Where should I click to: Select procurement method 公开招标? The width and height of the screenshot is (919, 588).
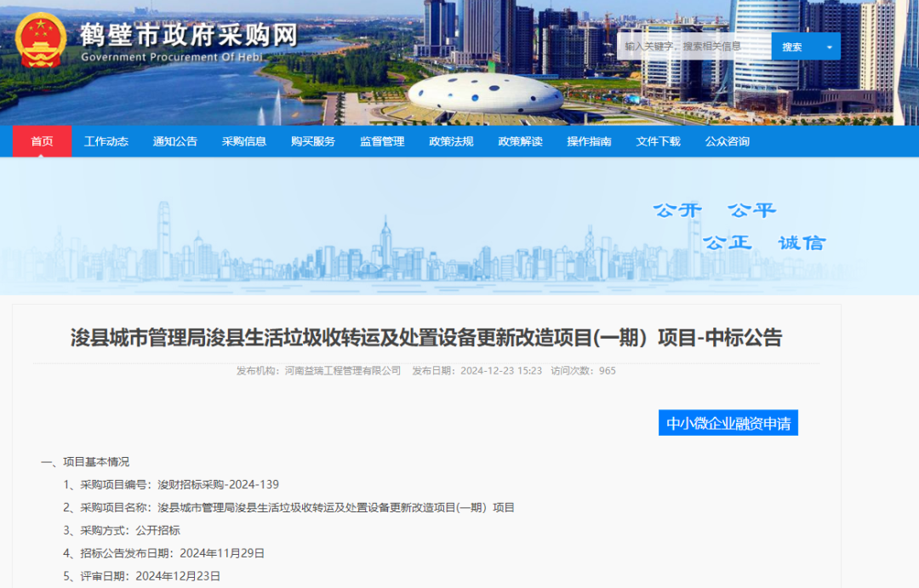(x=157, y=530)
